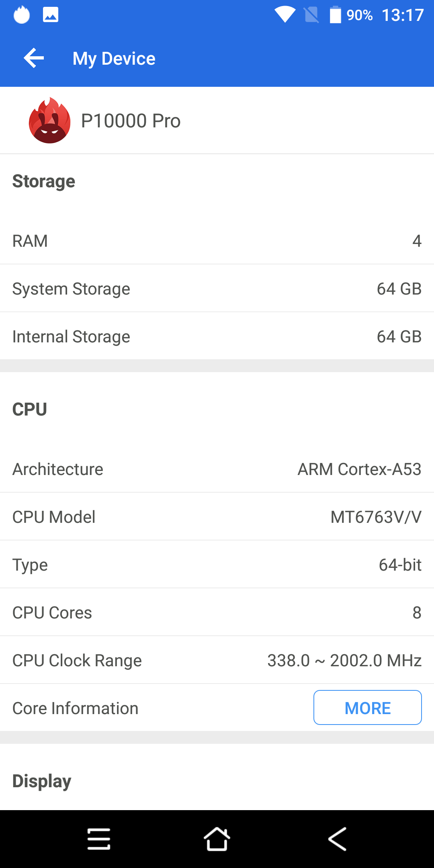Tap the CPU Cores row
Screen dimensions: 434x868
(217, 612)
